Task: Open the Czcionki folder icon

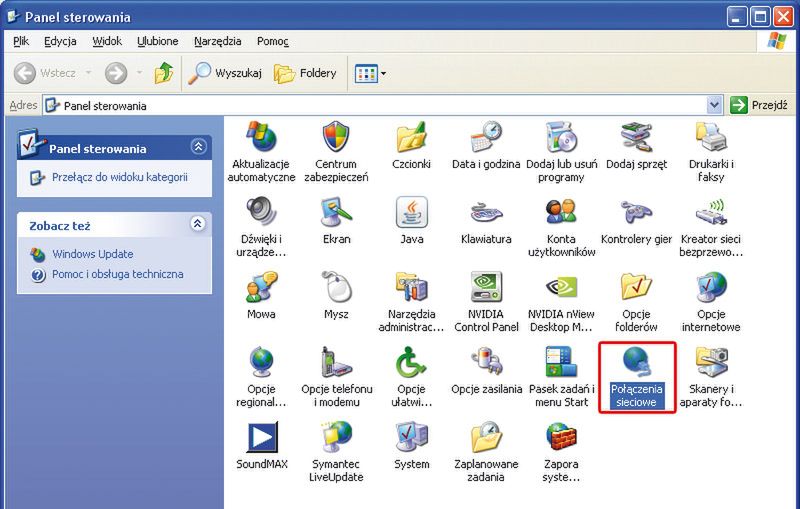Action: click(411, 145)
